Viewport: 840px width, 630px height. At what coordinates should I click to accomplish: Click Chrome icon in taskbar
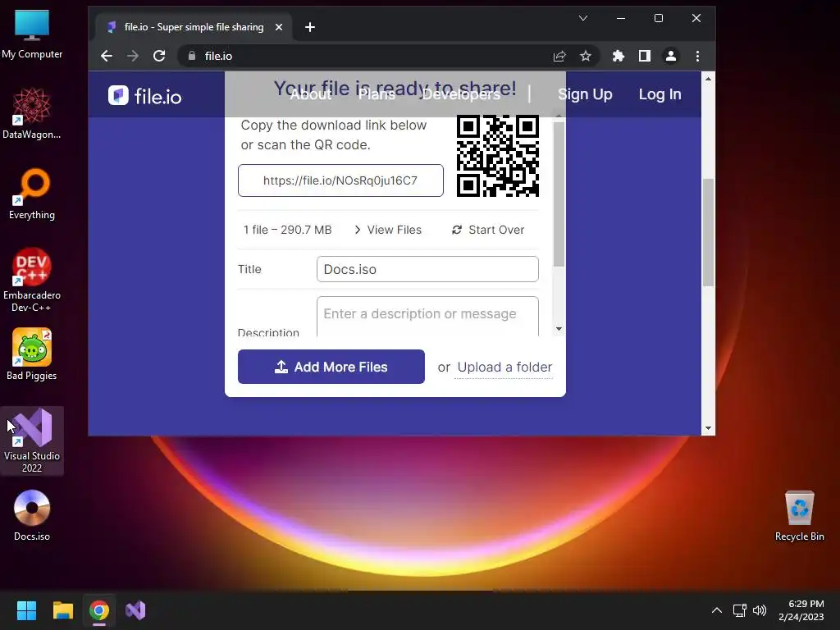point(99,610)
